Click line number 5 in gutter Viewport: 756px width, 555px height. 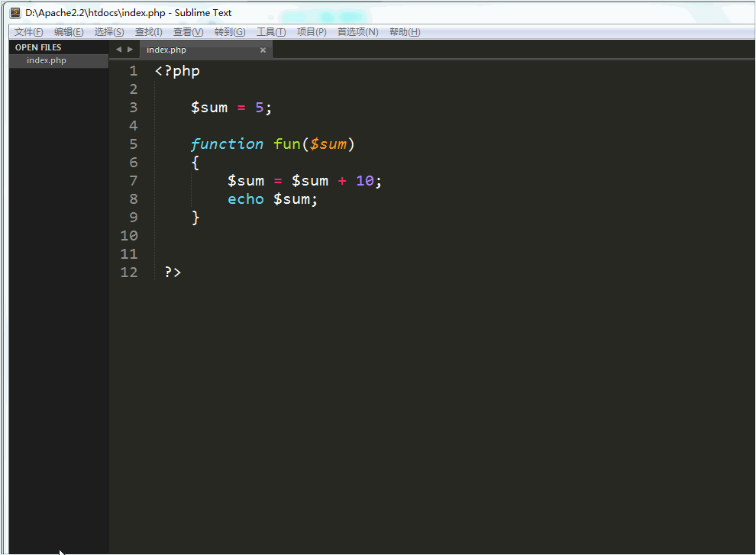134,144
